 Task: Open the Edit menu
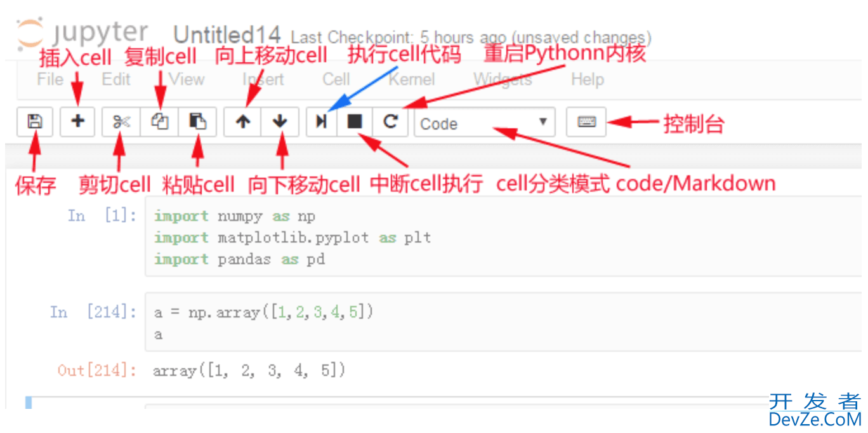116,79
